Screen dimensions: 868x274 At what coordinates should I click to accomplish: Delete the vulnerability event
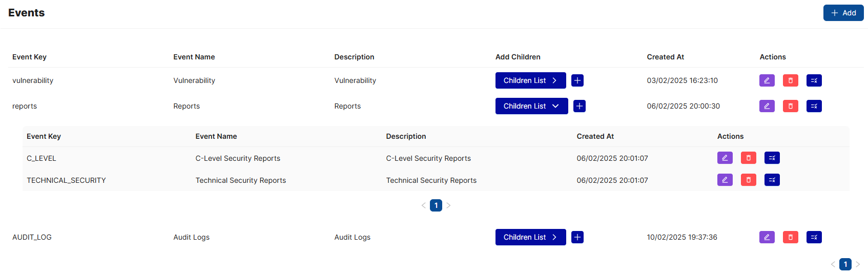coord(790,80)
